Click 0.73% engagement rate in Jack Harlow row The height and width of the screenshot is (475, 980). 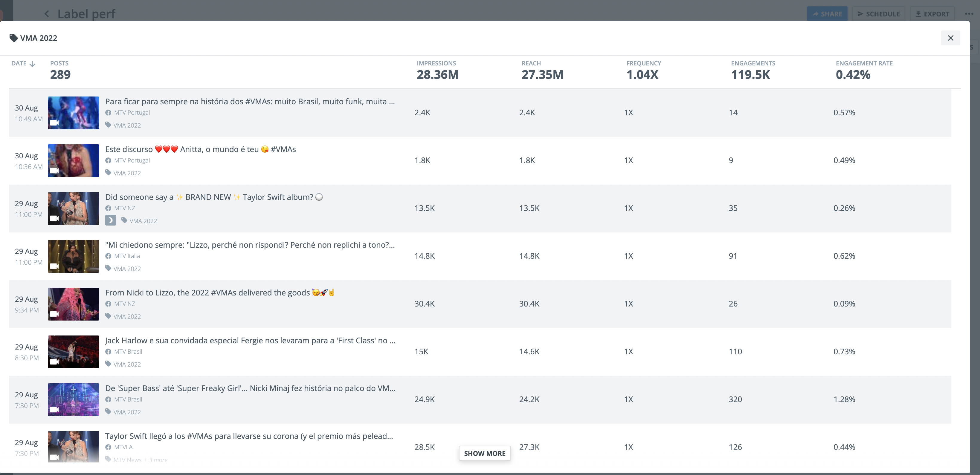coord(844,352)
